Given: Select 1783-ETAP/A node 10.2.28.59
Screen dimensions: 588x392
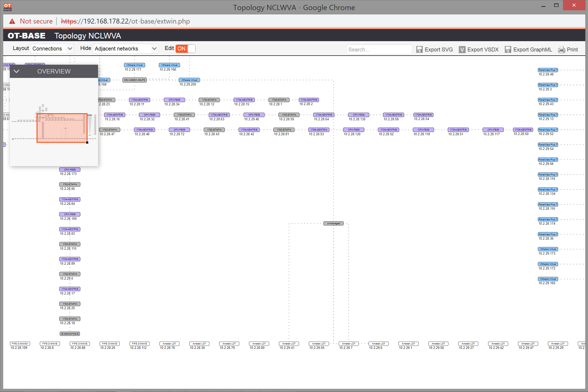Looking at the screenshot, I should click(289, 115).
